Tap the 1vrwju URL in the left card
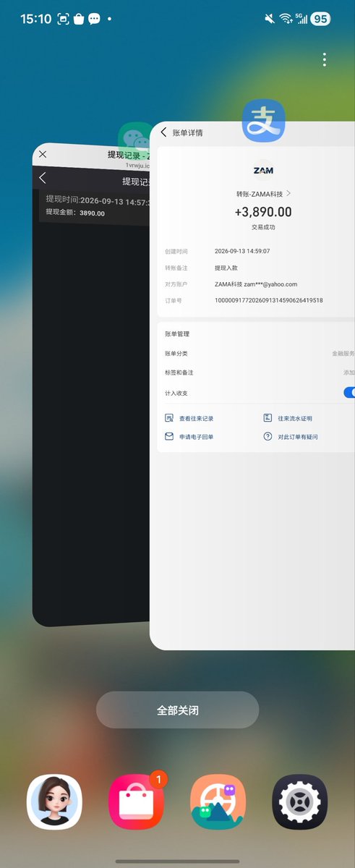Image resolution: width=355 pixels, height=868 pixels. pyautogui.click(x=137, y=165)
